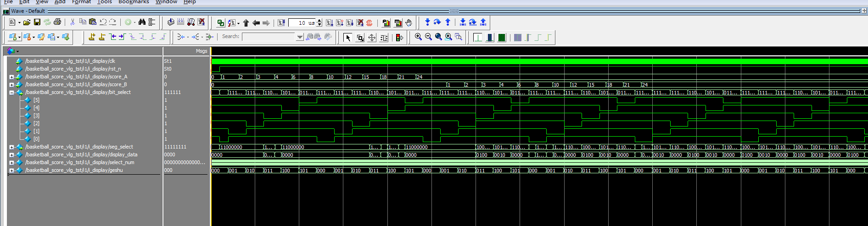Click the Memory Profiling icon
The height and width of the screenshot is (226, 868).
pos(398,22)
